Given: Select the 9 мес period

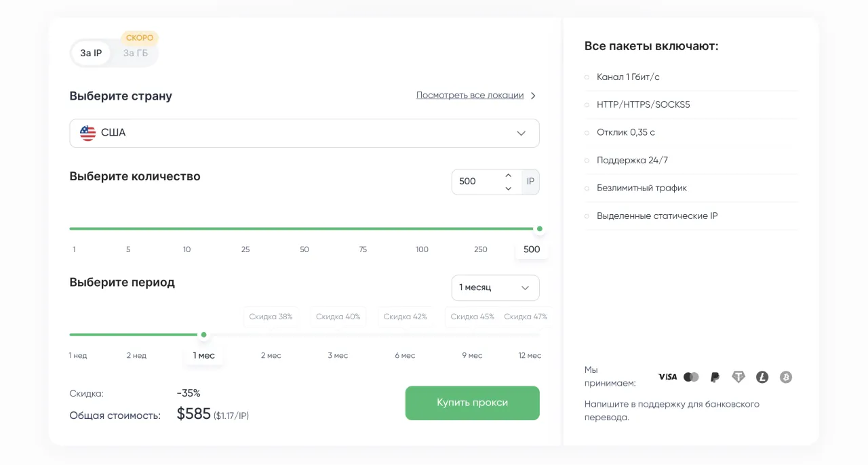Looking at the screenshot, I should point(473,355).
